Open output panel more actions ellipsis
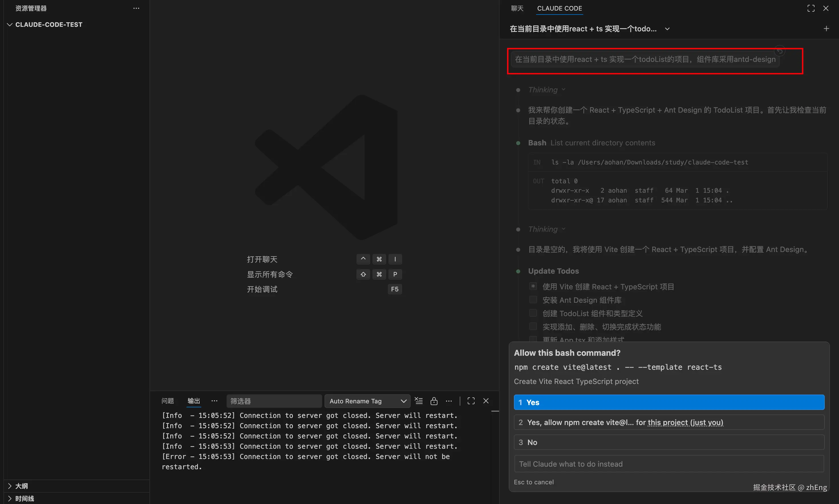 [449, 401]
